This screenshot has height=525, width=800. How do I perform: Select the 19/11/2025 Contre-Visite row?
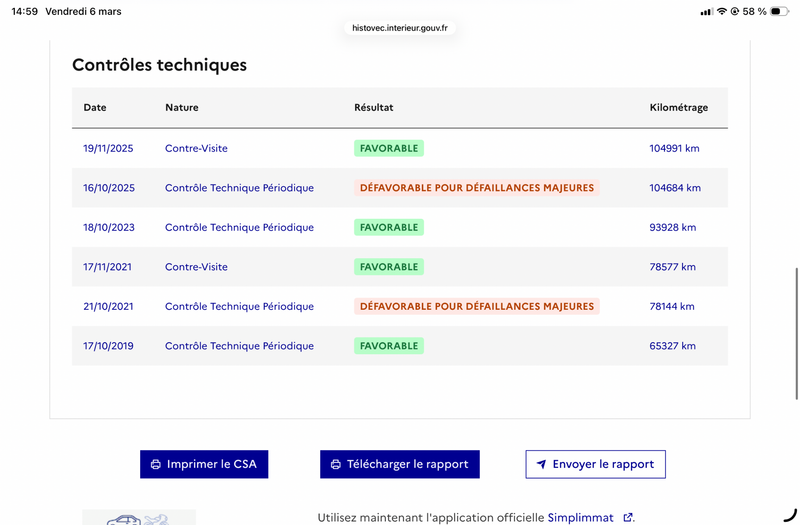point(399,148)
